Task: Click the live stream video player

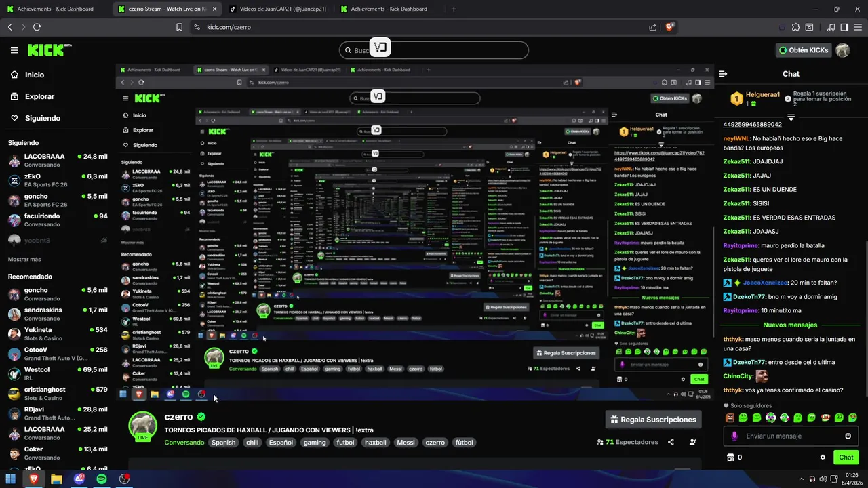Action: coord(414,234)
